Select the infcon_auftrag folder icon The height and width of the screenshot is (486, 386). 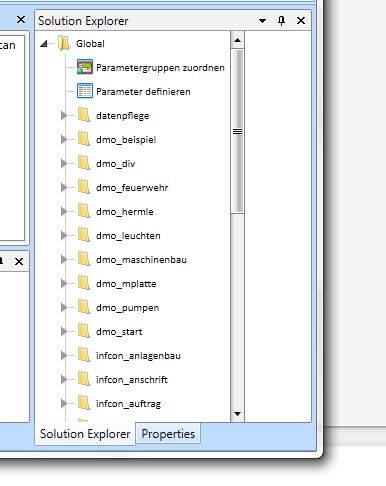pyautogui.click(x=84, y=403)
